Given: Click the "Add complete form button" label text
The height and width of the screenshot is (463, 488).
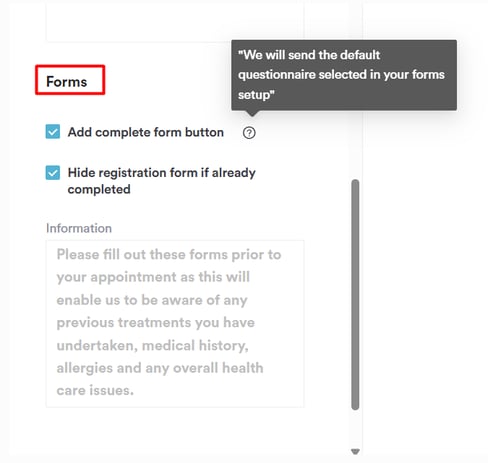Looking at the screenshot, I should (146, 132).
